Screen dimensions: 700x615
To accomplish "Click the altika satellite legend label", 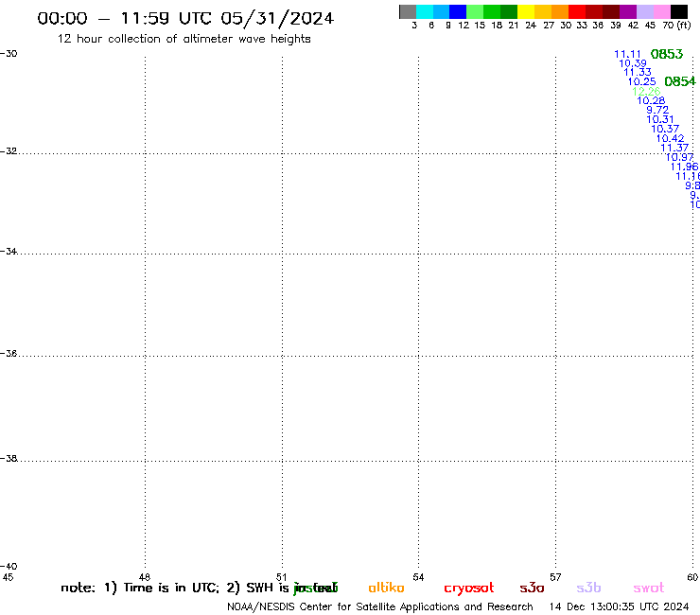I will point(386,588).
